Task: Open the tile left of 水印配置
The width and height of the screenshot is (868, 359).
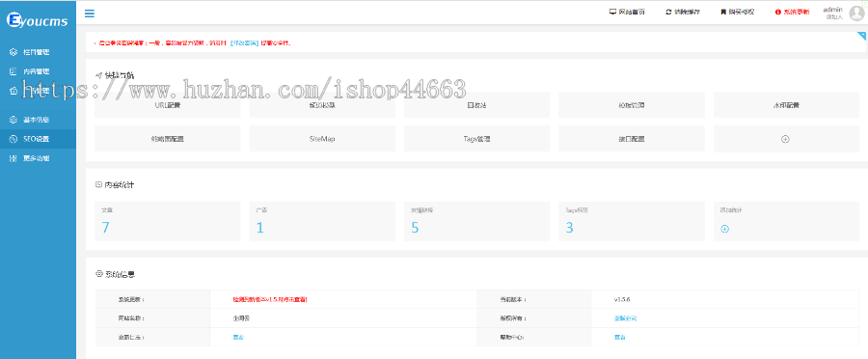Action: pos(632,105)
